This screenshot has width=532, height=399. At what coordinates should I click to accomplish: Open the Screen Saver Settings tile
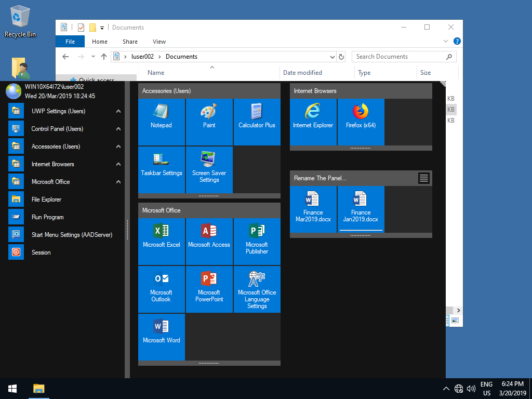point(209,167)
